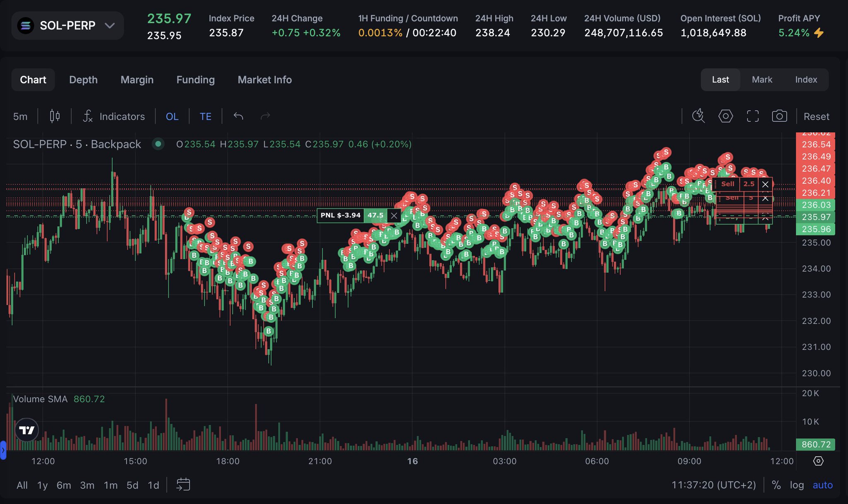Switch to the Depth tab
The image size is (848, 504).
(83, 80)
